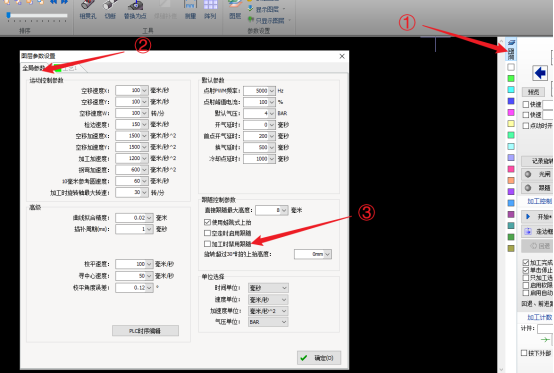Toggle the 点动时开 checkbox in right panel
Screen dimensions: 554x373
[x=526, y=126]
